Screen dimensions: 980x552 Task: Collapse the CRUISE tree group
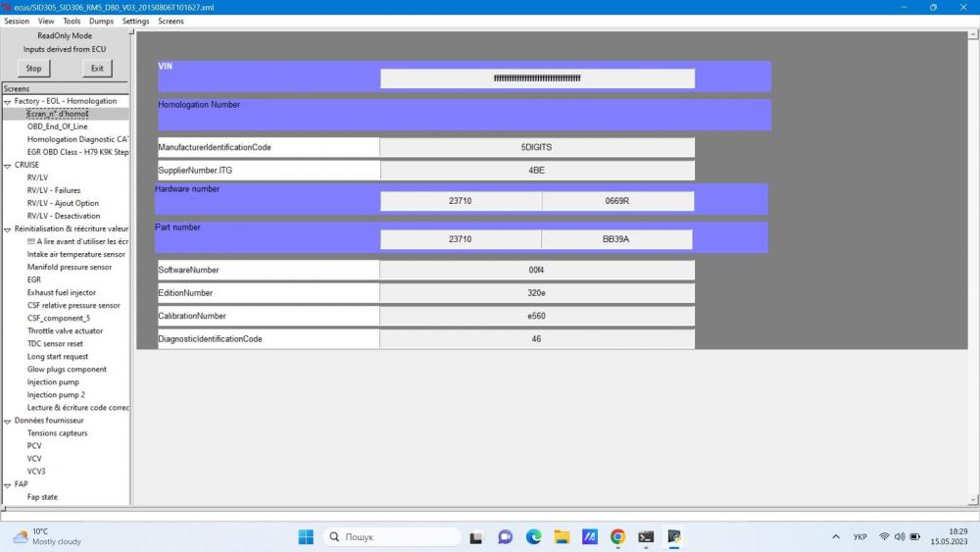[8, 165]
